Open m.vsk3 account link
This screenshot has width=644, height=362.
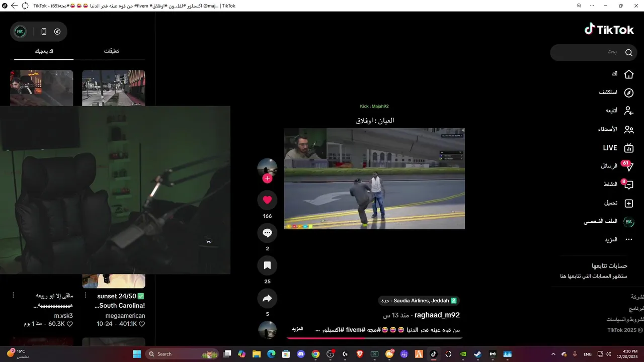tap(64, 316)
